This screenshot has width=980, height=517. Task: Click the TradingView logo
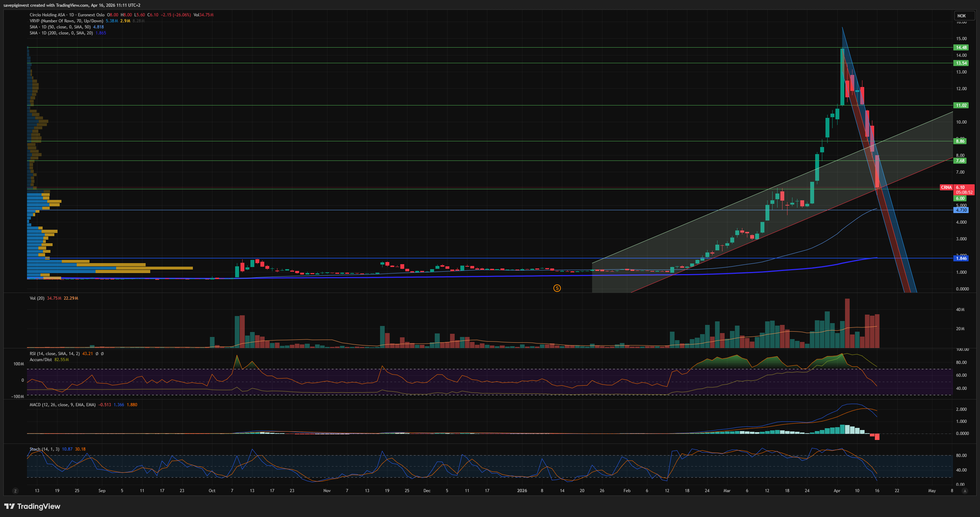32,506
